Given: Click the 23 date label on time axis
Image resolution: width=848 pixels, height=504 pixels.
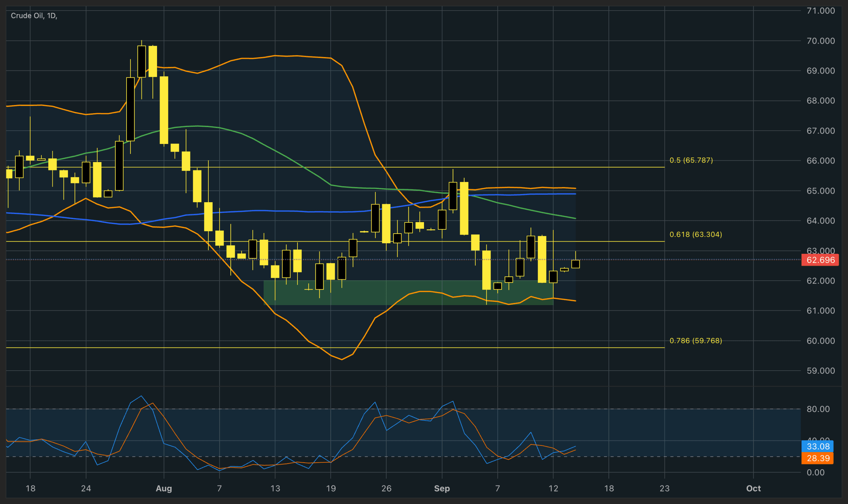Looking at the screenshot, I should pyautogui.click(x=664, y=488).
